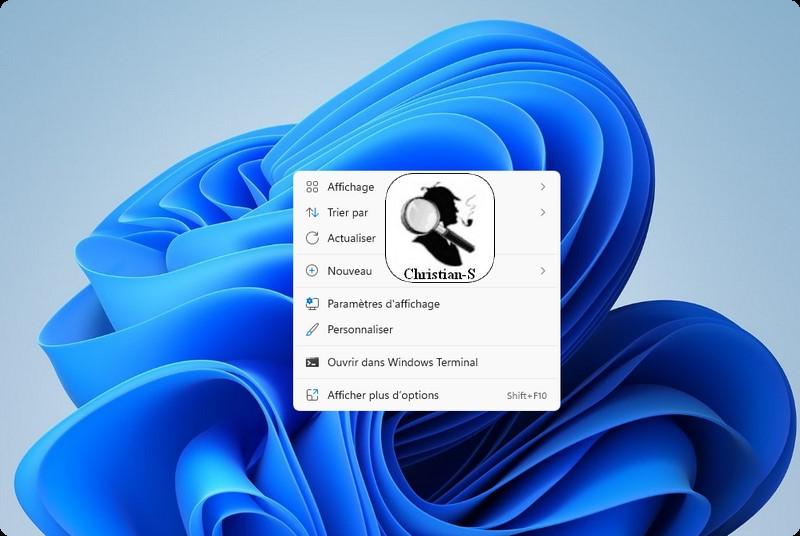The height and width of the screenshot is (536, 800).
Task: Choose the Personnaliser menu entry
Action: click(x=360, y=329)
